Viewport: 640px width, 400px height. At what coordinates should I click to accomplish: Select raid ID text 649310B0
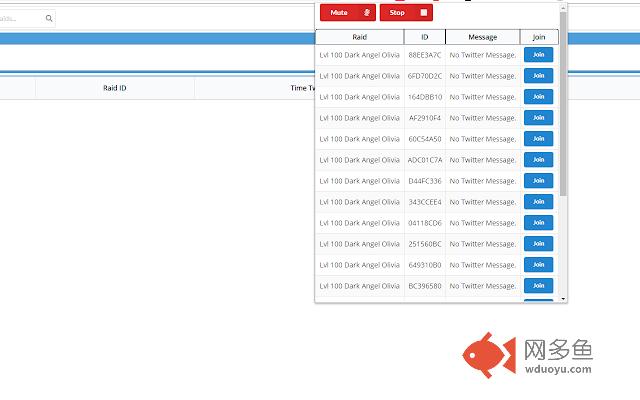[x=424, y=265]
